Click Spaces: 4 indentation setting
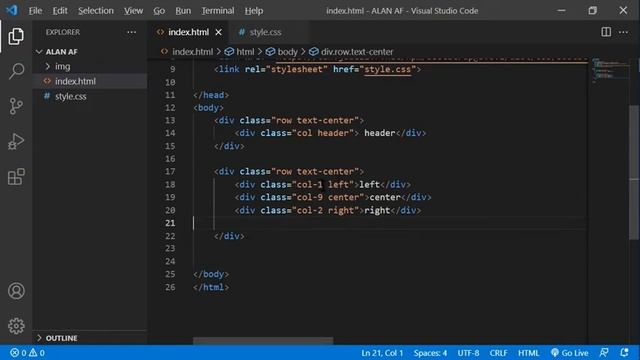Image resolution: width=640 pixels, height=360 pixels. pyautogui.click(x=430, y=353)
